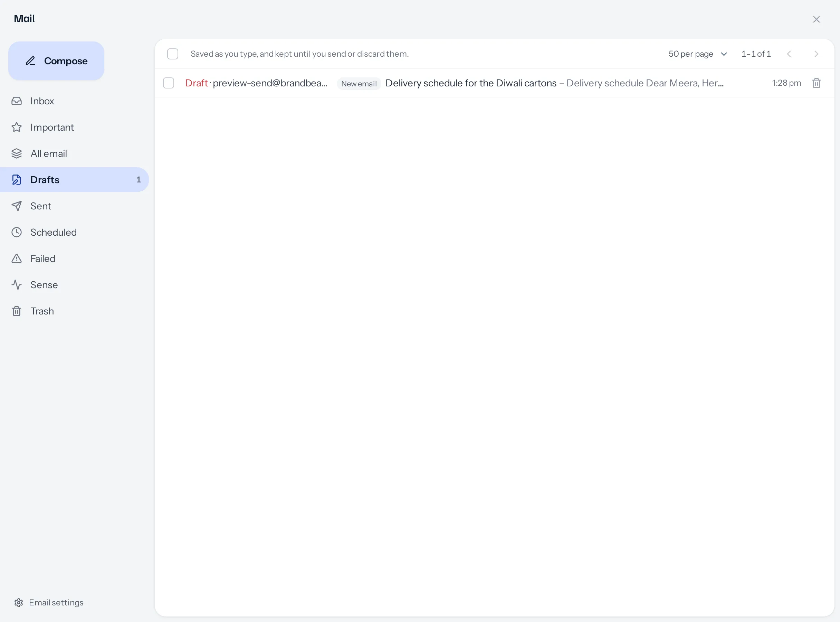Screen dimensions: 840x622
Task: Click the Failed warning triangle icon
Action: (x=17, y=259)
